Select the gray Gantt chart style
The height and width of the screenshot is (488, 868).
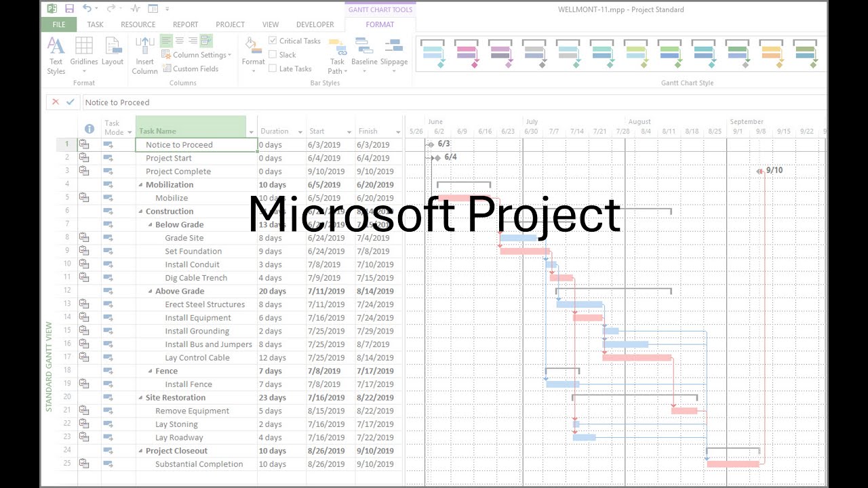pos(535,54)
